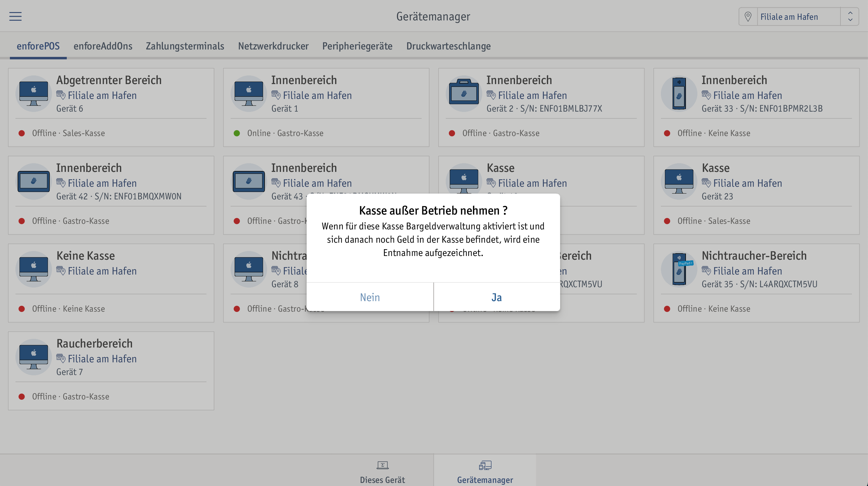868x486 pixels.
Task: Click the Raucherbereich card title
Action: tap(94, 343)
